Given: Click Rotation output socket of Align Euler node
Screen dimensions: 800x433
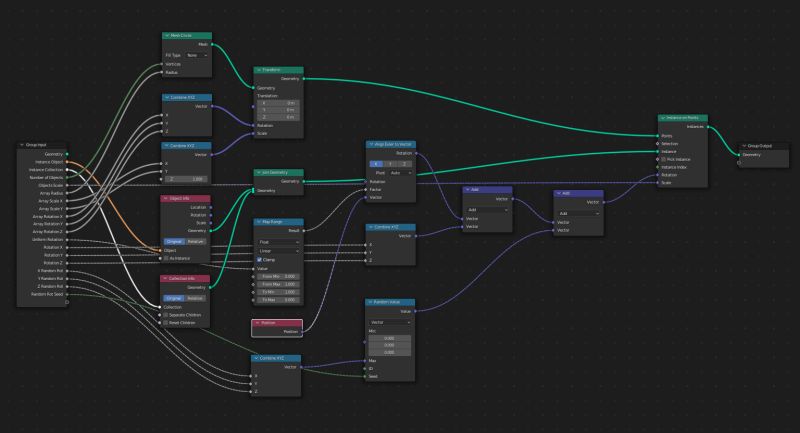Looking at the screenshot, I should (x=416, y=153).
